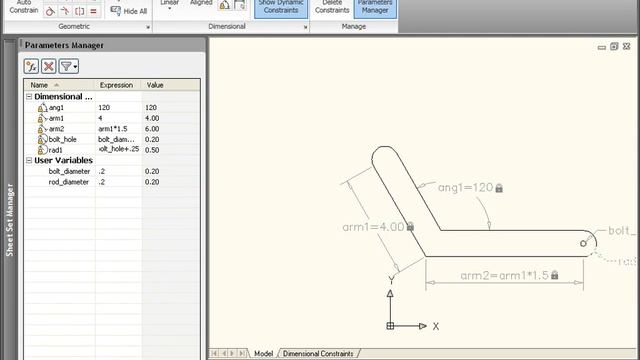
Task: Click the Value column header
Action: point(171,85)
